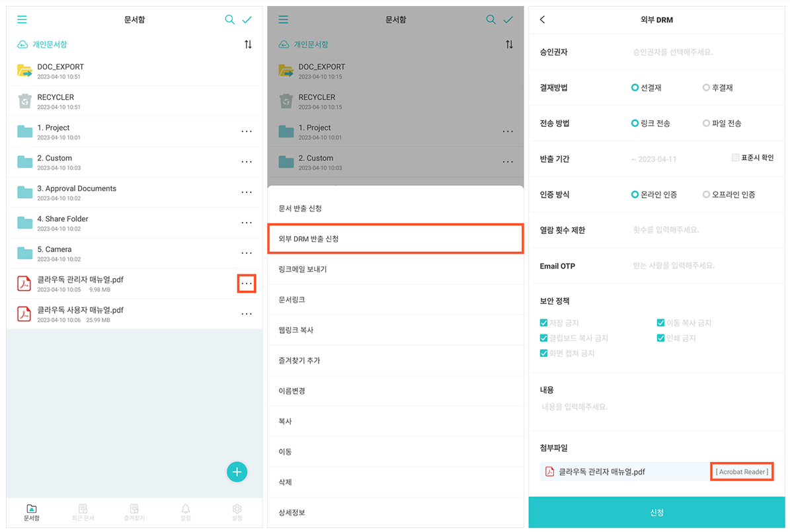The height and width of the screenshot is (532, 790).
Task: Open more options for 3. Approval Documents
Action: click(x=247, y=192)
